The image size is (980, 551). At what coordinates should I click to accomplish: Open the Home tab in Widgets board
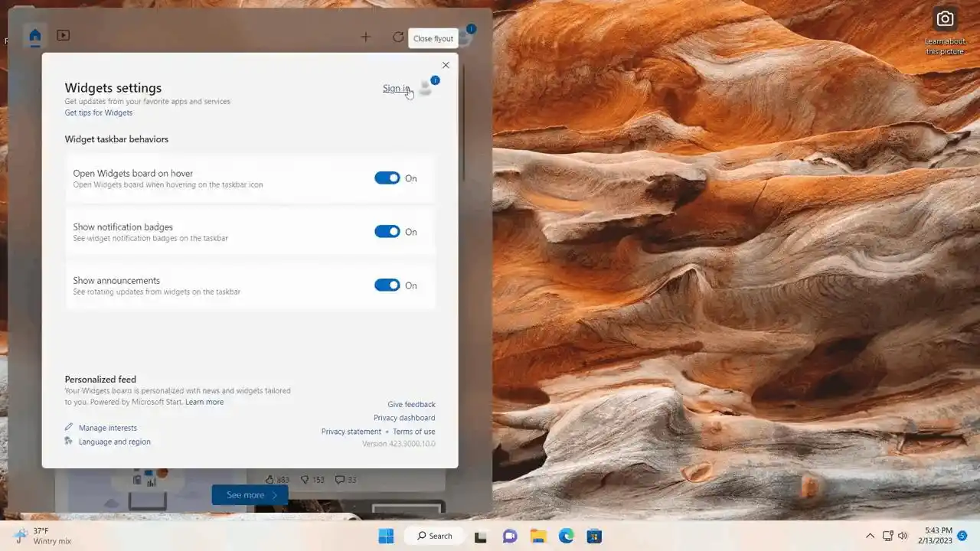(34, 35)
